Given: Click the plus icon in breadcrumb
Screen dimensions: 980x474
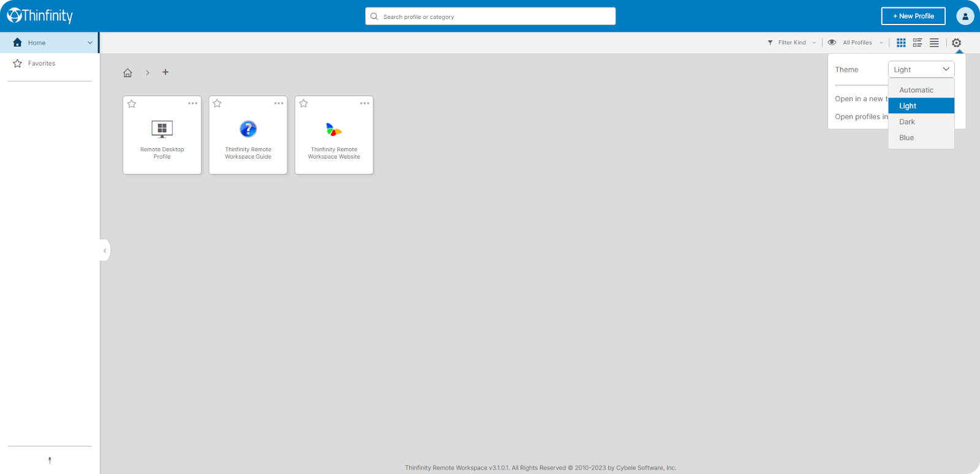Looking at the screenshot, I should tap(165, 72).
